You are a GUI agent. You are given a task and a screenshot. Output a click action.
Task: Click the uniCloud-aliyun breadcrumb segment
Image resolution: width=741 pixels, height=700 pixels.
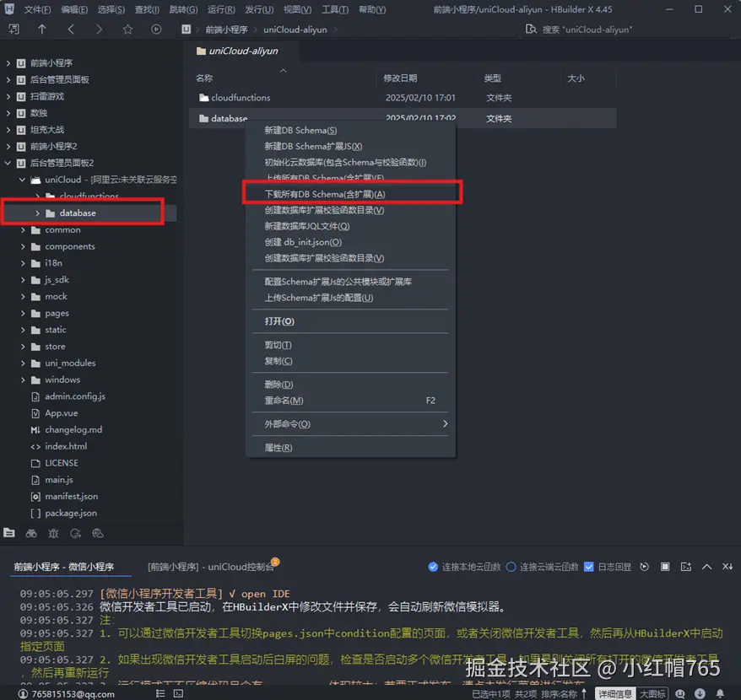(x=295, y=30)
